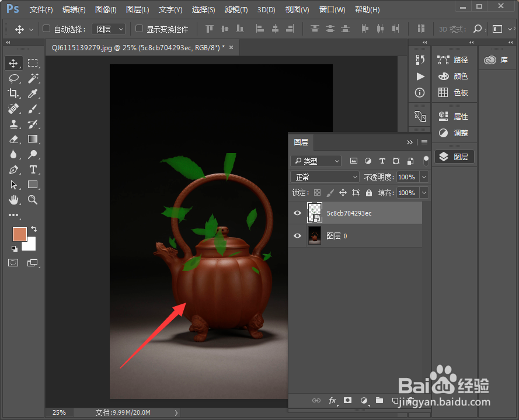Choose the Gradient tool
The height and width of the screenshot is (420, 519).
point(33,139)
